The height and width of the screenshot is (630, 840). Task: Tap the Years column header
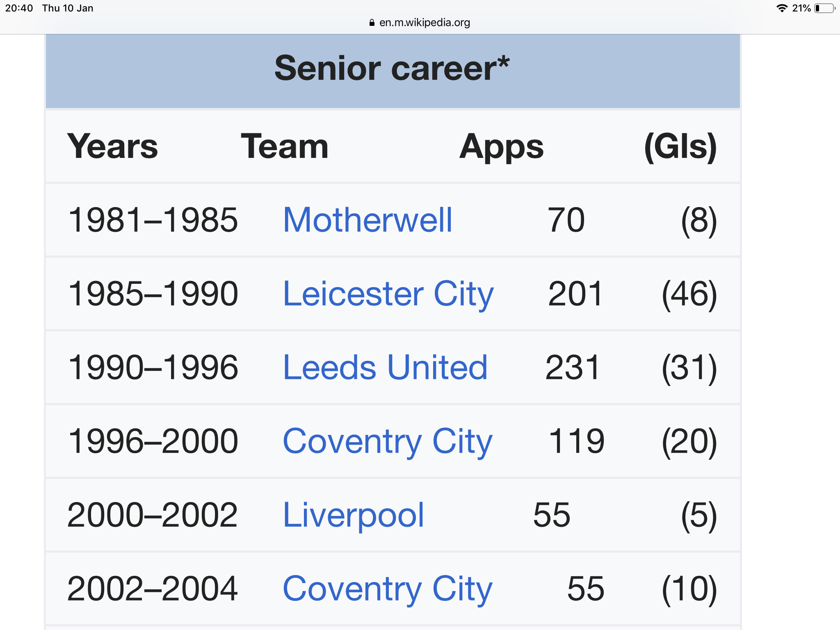(112, 146)
